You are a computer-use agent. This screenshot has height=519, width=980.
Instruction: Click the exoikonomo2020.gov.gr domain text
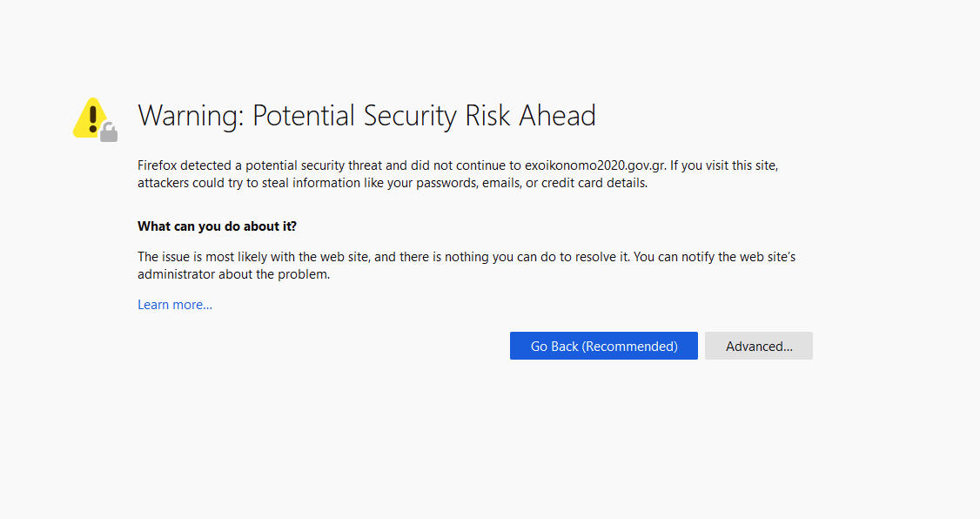[x=595, y=165]
